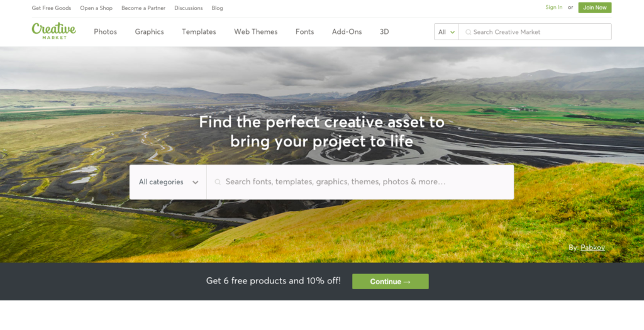Click the Creative Market logo
This screenshot has height=330, width=644.
pos(54,31)
